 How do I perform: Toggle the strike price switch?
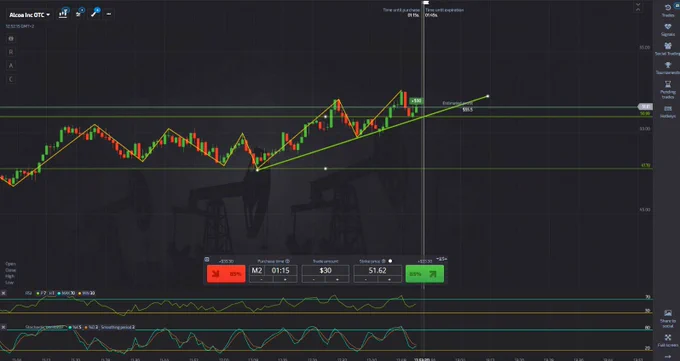390,261
